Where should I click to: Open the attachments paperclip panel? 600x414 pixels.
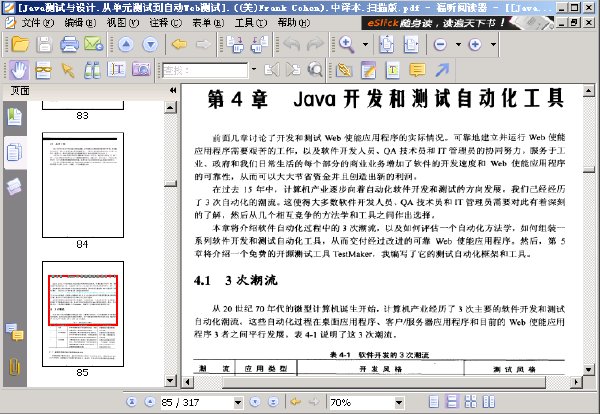[x=15, y=367]
